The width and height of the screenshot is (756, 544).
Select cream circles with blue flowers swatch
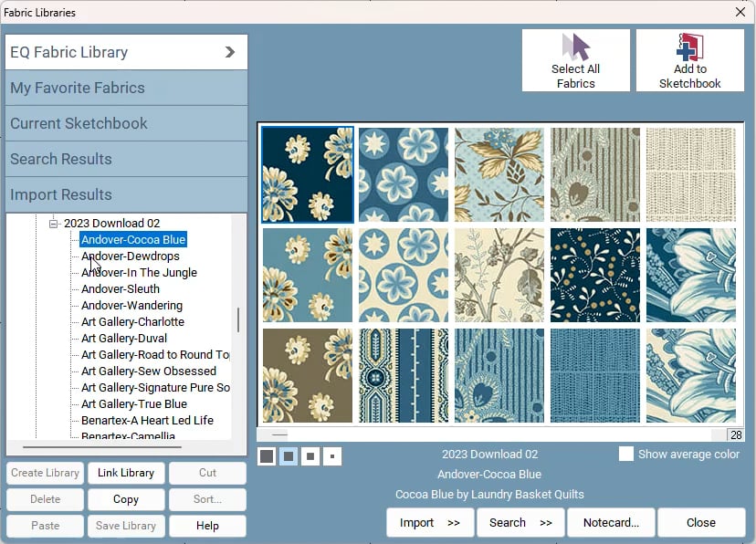(x=404, y=275)
